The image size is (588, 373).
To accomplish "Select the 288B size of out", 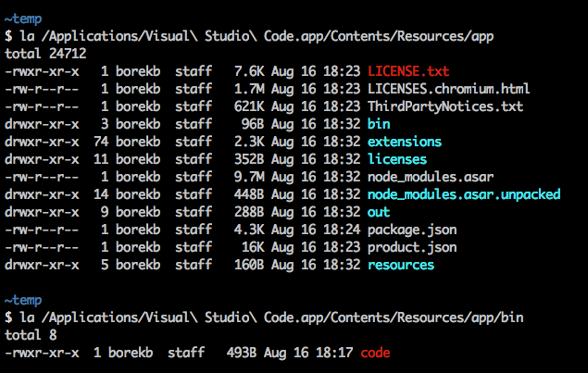I will point(249,212).
